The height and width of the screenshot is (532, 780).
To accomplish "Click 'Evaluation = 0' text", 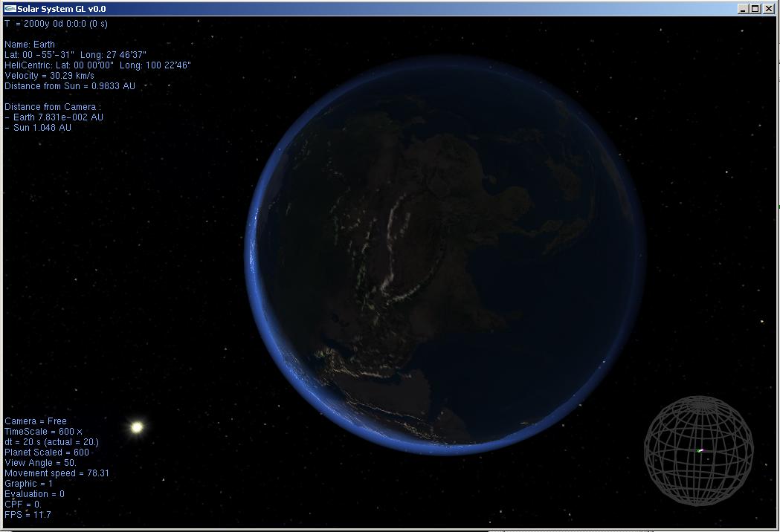I will point(34,494).
